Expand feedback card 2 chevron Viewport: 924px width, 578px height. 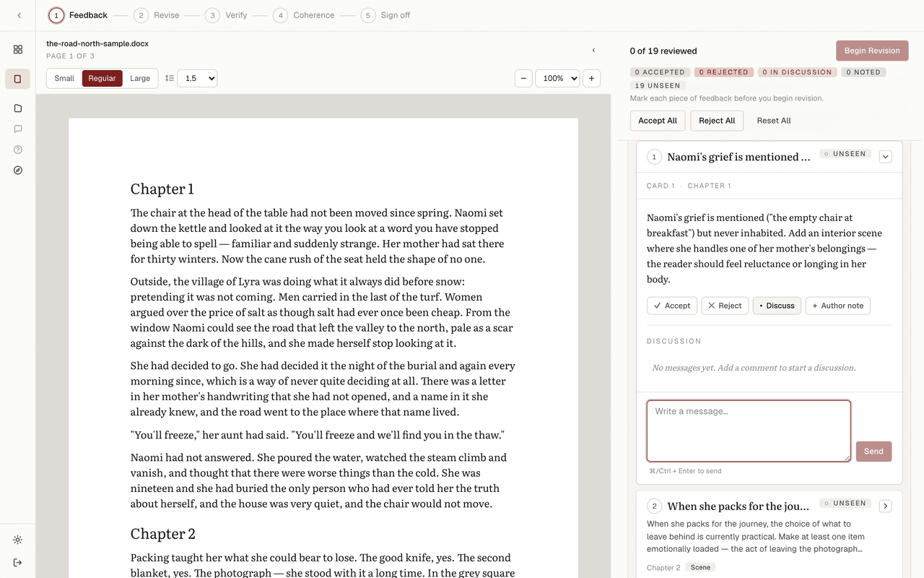coord(886,506)
